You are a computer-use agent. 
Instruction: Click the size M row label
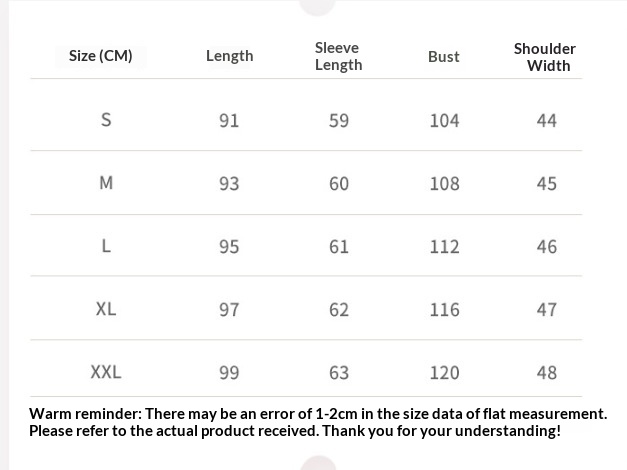click(106, 183)
